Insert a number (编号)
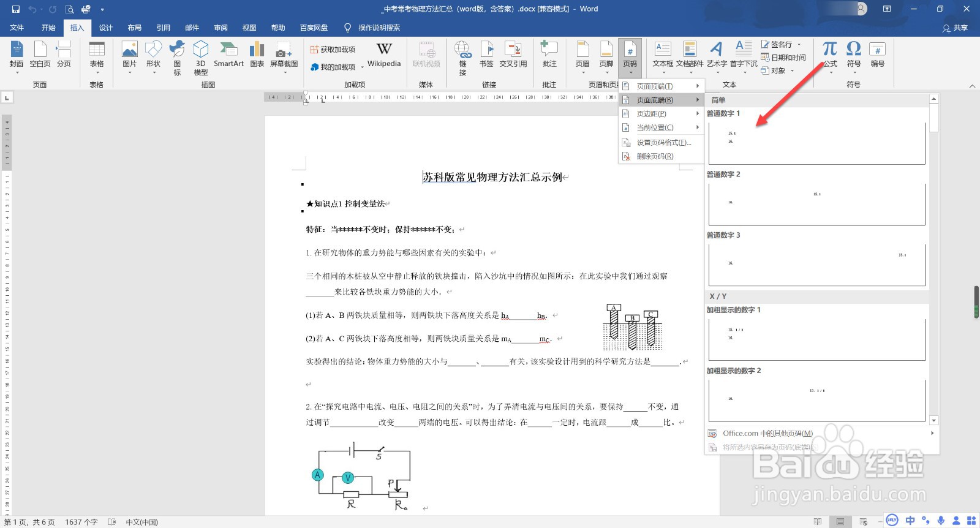Screen dimensions: 980x528 878,55
